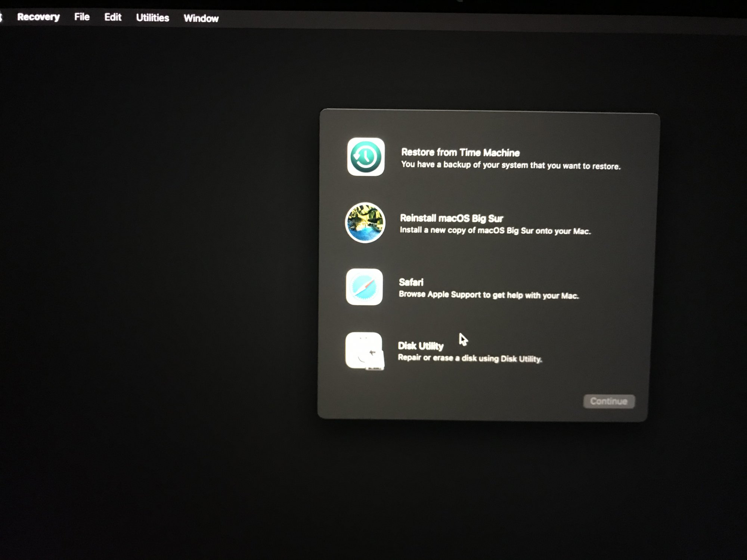Choose 'Restore from Time Machine' title
This screenshot has width=747, height=560.
point(460,152)
